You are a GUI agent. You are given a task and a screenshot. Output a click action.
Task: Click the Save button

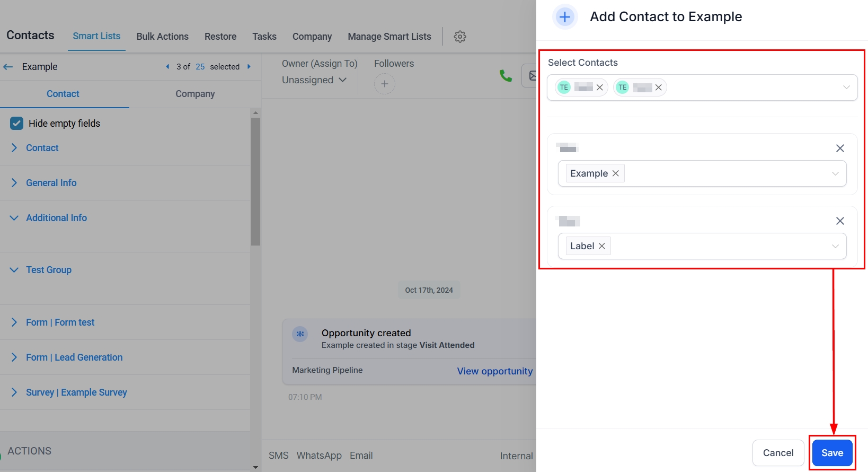pyautogui.click(x=831, y=453)
